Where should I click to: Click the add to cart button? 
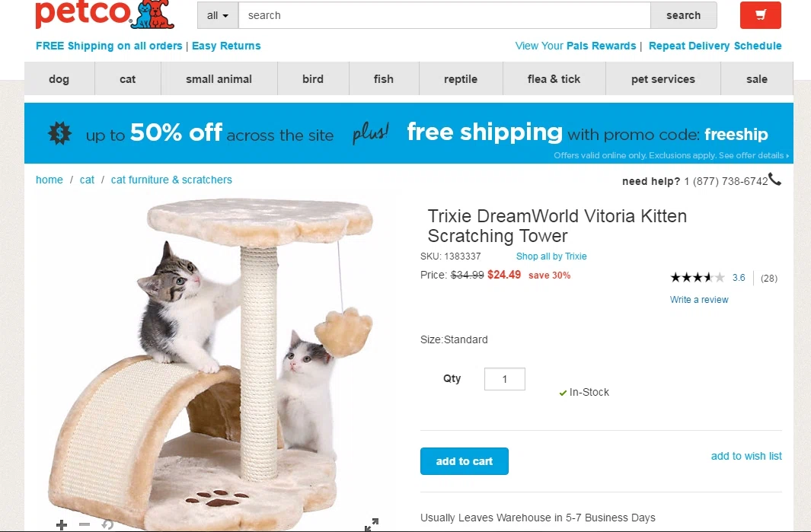point(465,461)
